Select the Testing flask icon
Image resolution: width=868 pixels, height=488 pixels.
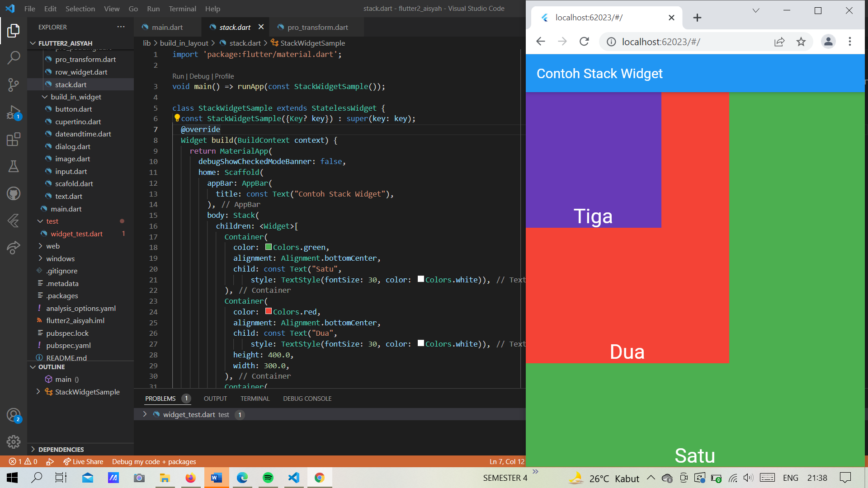click(x=14, y=166)
